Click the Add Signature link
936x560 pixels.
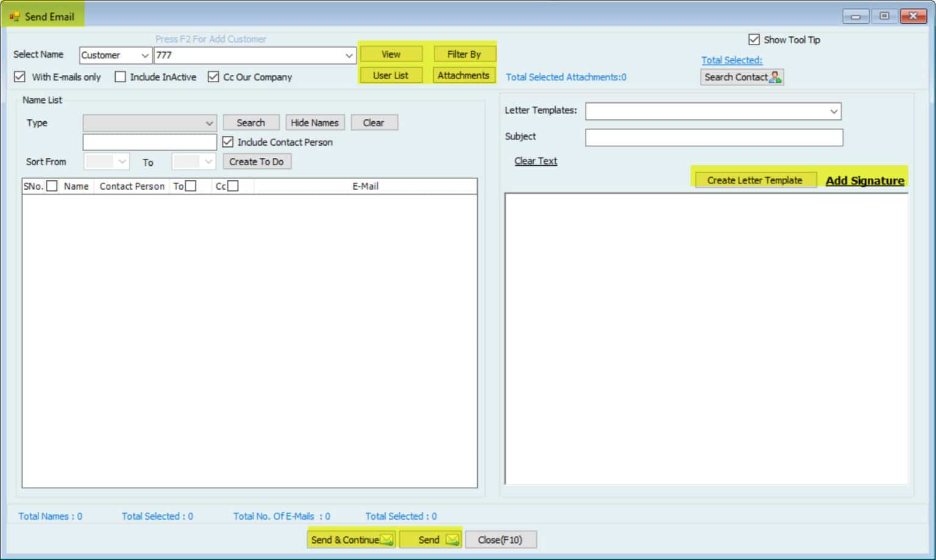865,180
